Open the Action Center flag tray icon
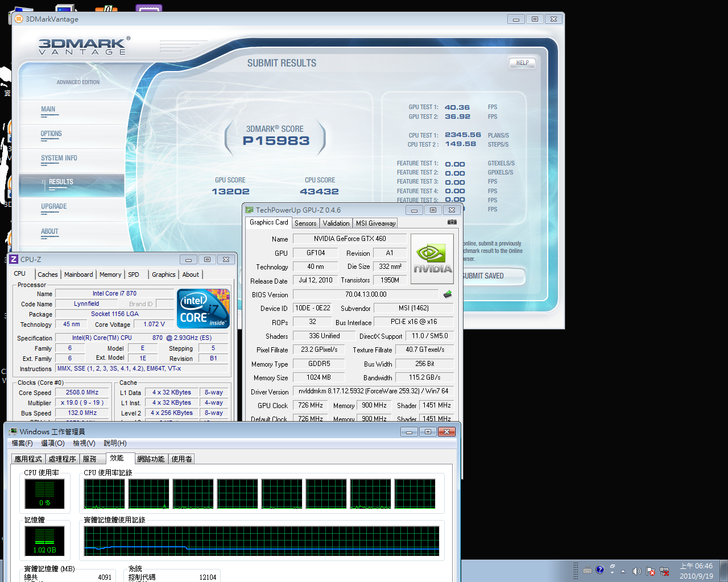Screen dimensions: 728x582 coord(651,571)
